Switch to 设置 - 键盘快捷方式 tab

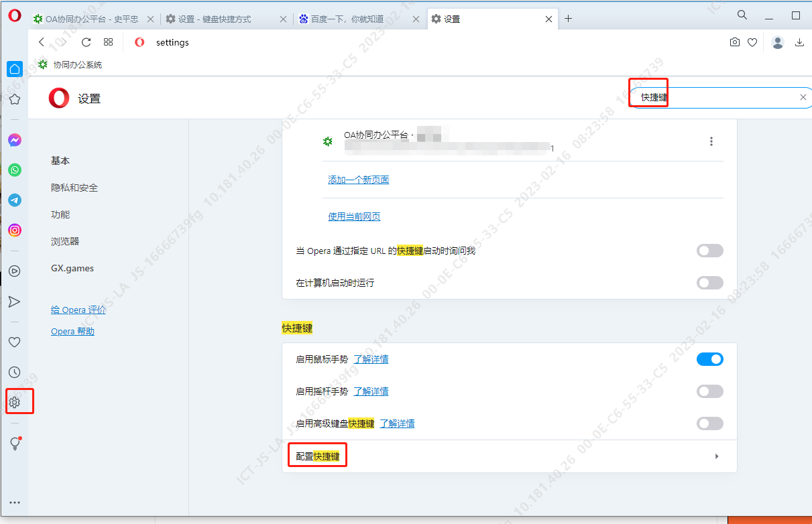coord(227,19)
